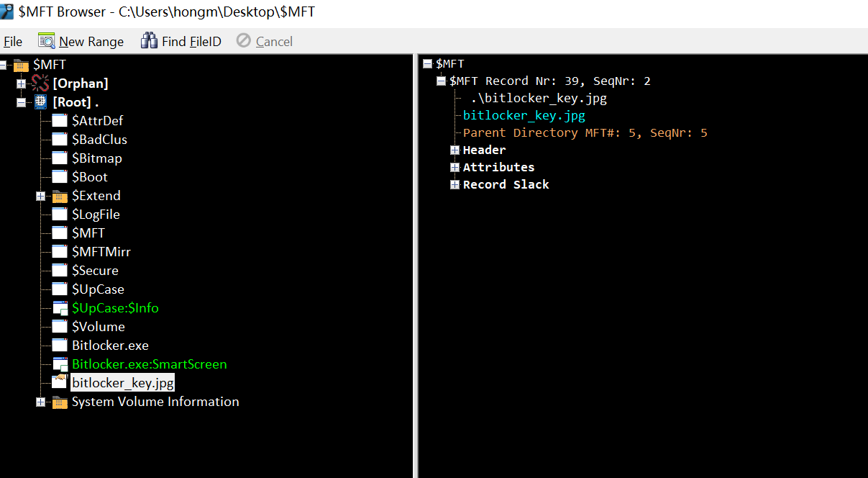Click the New Range binoculars icon

click(47, 41)
